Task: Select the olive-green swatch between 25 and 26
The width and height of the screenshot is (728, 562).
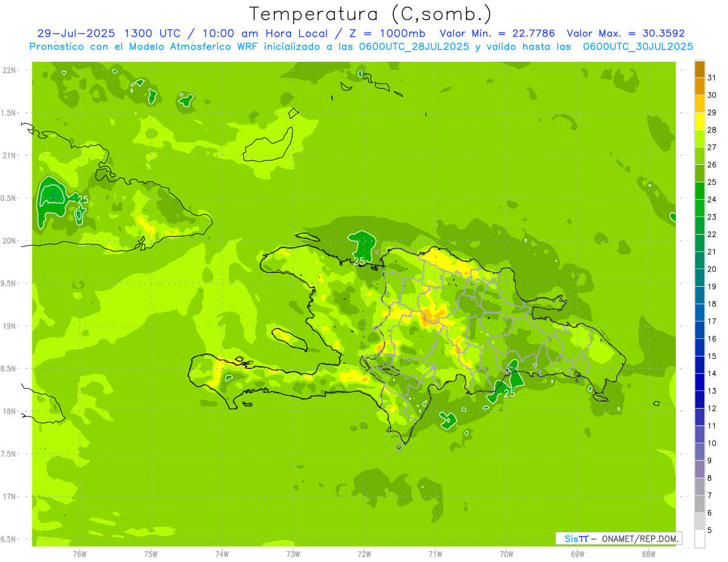Action: coord(699,173)
